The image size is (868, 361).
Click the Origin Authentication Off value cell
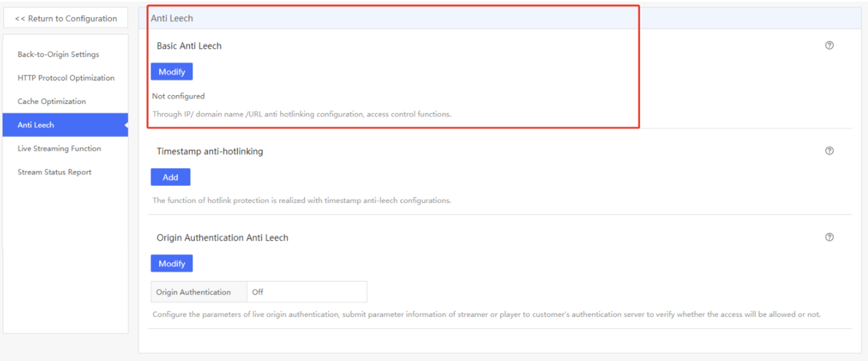point(307,292)
